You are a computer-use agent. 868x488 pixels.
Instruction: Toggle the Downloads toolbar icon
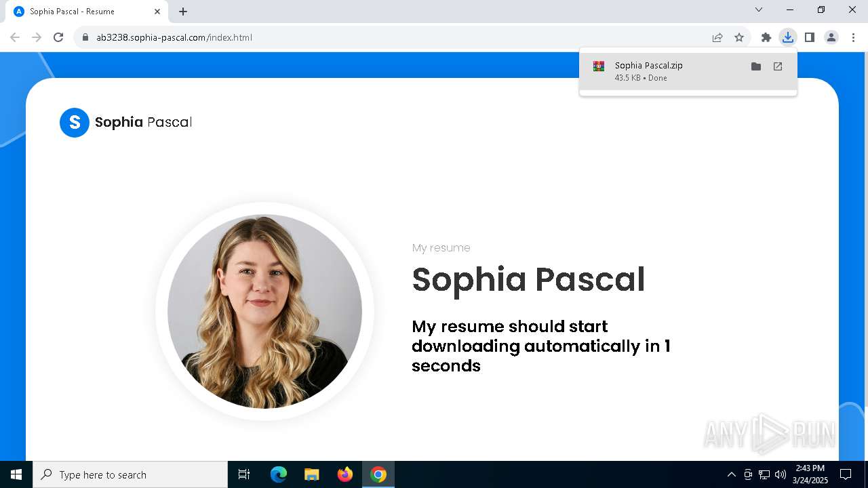(787, 37)
